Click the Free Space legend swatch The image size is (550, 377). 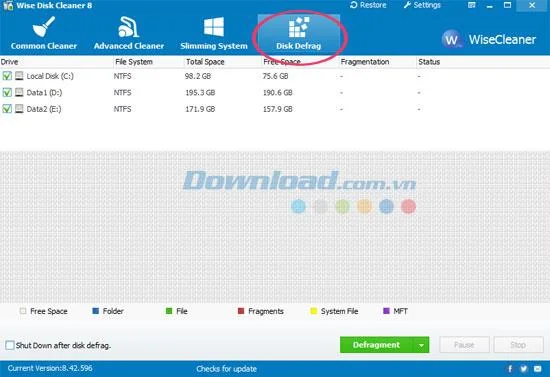pyautogui.click(x=23, y=311)
